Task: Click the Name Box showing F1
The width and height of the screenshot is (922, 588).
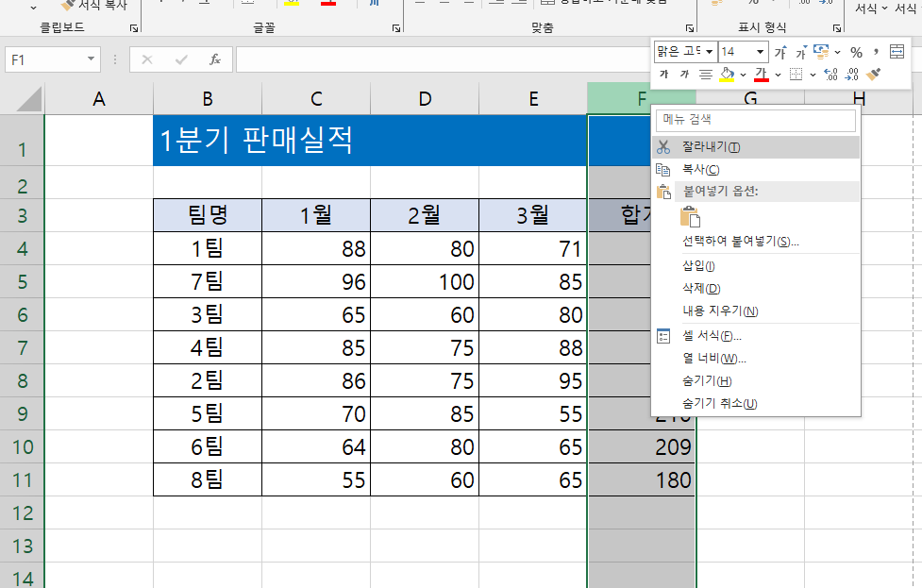Action: point(46,59)
